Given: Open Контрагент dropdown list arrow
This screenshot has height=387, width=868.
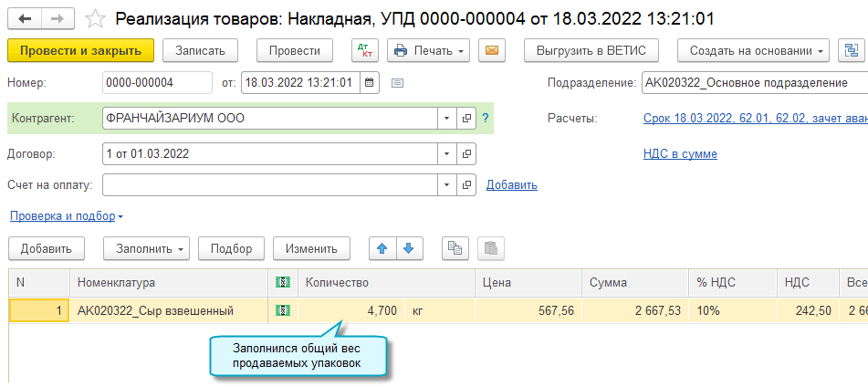Looking at the screenshot, I should (x=447, y=118).
